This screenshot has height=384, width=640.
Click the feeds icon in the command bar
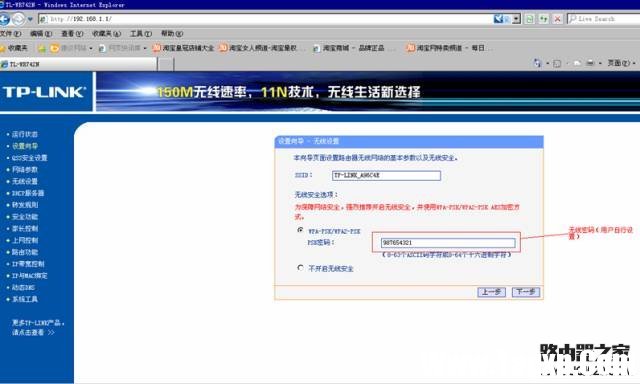tap(557, 63)
